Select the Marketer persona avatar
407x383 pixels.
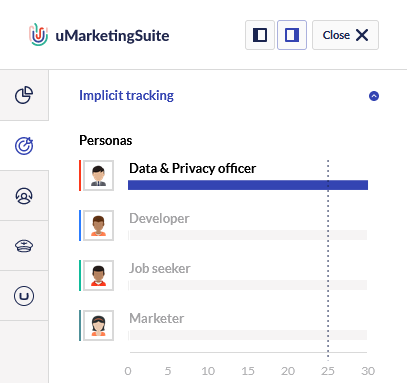[x=98, y=326]
